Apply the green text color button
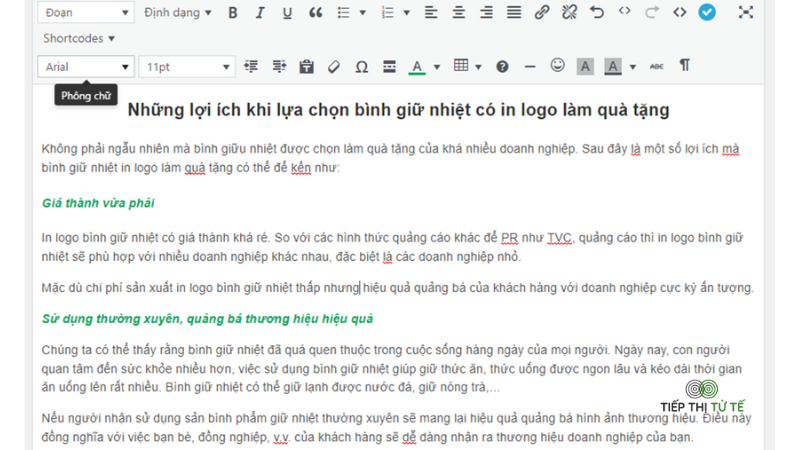 pos(417,67)
